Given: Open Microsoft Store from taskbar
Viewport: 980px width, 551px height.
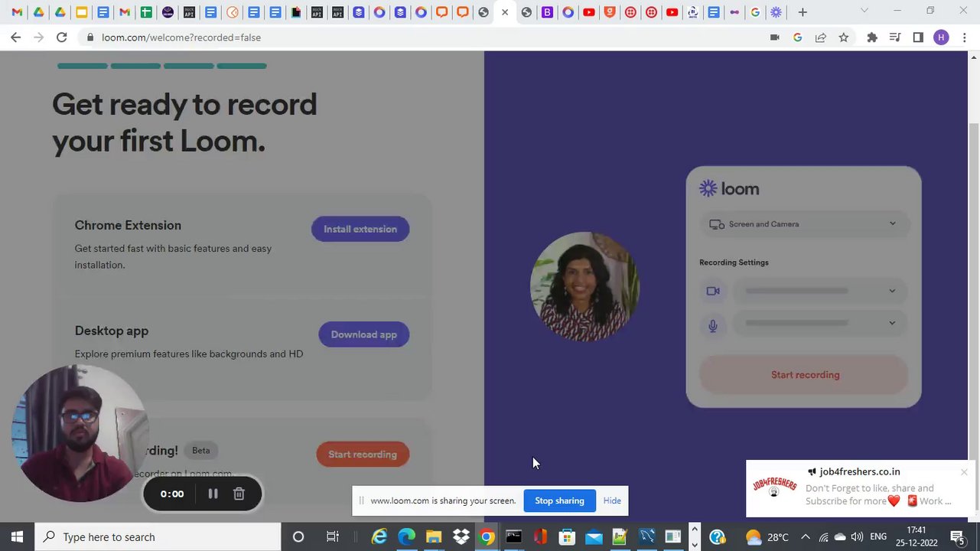Looking at the screenshot, I should [x=567, y=537].
